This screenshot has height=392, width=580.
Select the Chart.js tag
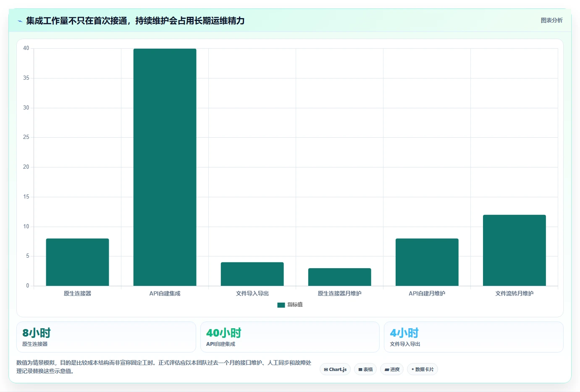pyautogui.click(x=335, y=369)
